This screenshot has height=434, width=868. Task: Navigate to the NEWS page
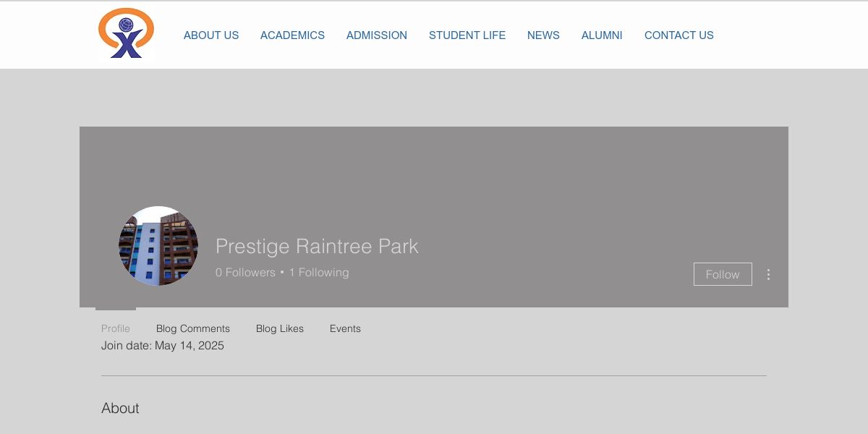(543, 35)
